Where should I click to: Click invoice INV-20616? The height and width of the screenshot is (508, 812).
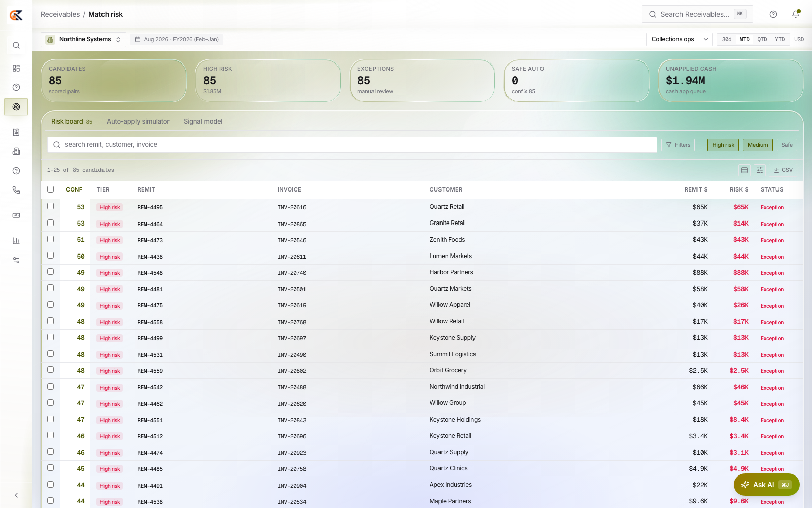tap(292, 207)
